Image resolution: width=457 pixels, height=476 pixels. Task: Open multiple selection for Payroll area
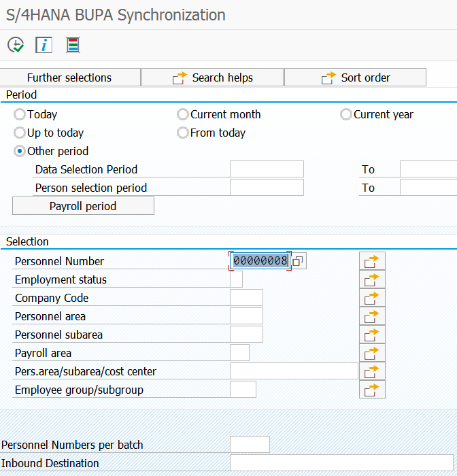click(372, 353)
